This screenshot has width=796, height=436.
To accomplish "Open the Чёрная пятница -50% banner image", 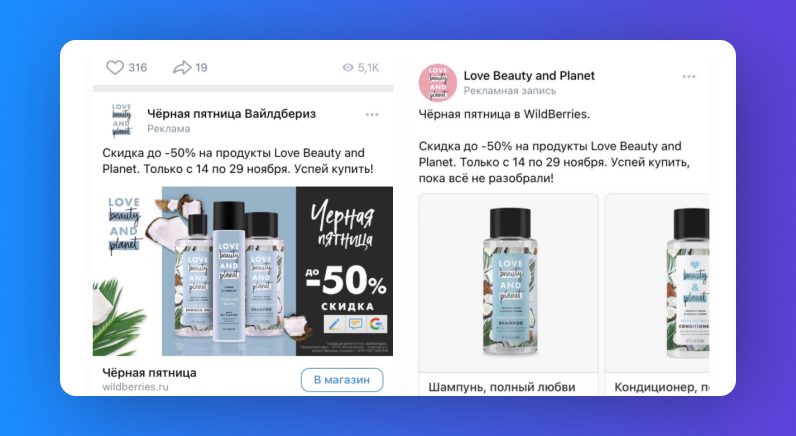I will pos(243,271).
